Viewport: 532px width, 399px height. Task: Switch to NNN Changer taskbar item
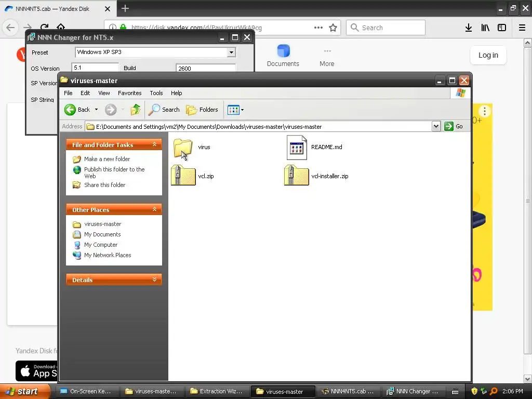tap(413, 391)
